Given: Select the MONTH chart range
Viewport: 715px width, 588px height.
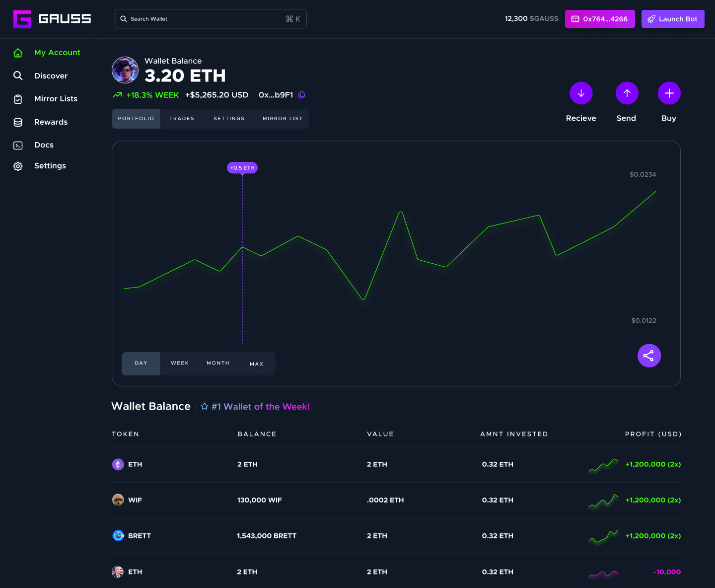Looking at the screenshot, I should pos(218,364).
